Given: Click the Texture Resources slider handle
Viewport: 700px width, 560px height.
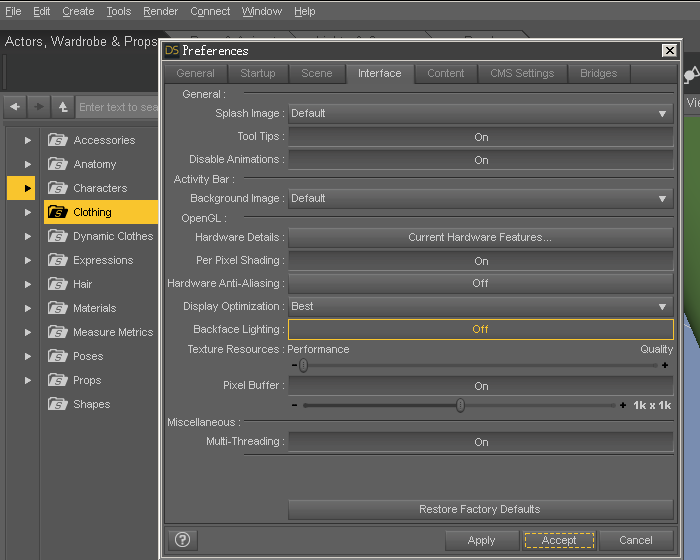Looking at the screenshot, I should click(x=304, y=365).
